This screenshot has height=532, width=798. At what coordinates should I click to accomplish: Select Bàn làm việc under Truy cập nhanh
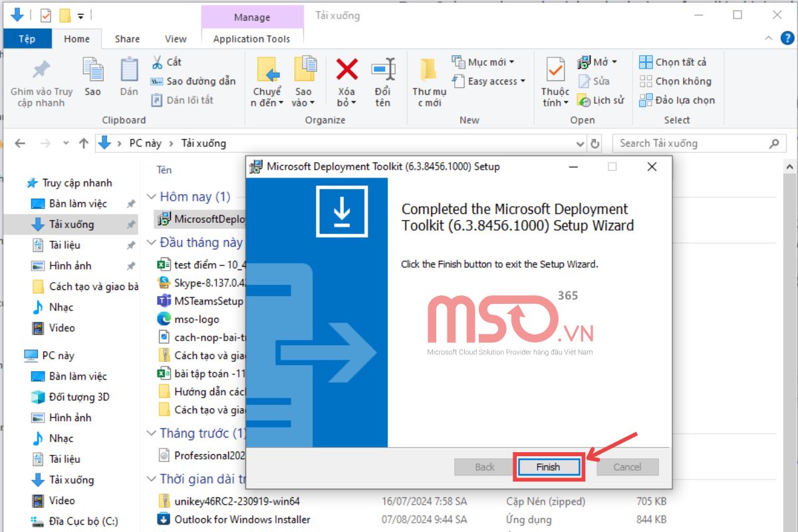coord(78,203)
